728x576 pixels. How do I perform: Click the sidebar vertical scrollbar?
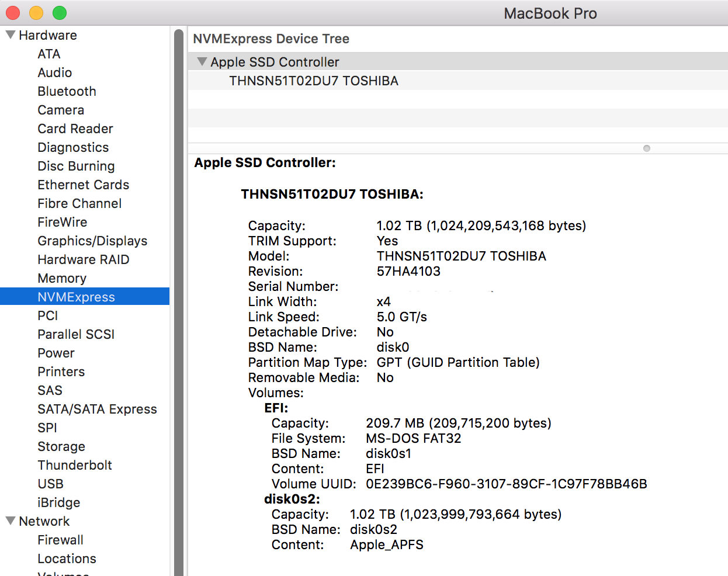[179, 301]
